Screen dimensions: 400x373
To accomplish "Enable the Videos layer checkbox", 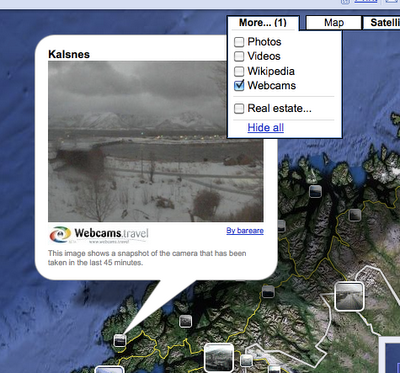I will click(239, 56).
